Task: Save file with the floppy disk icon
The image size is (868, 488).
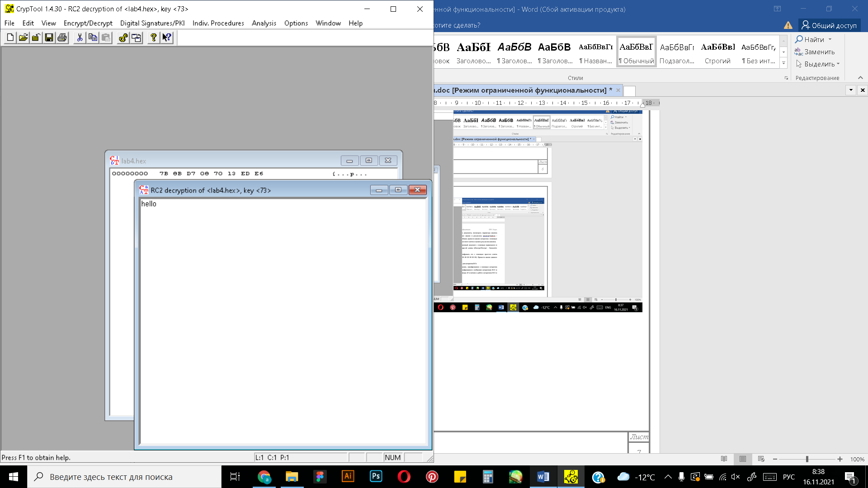Action: [49, 38]
